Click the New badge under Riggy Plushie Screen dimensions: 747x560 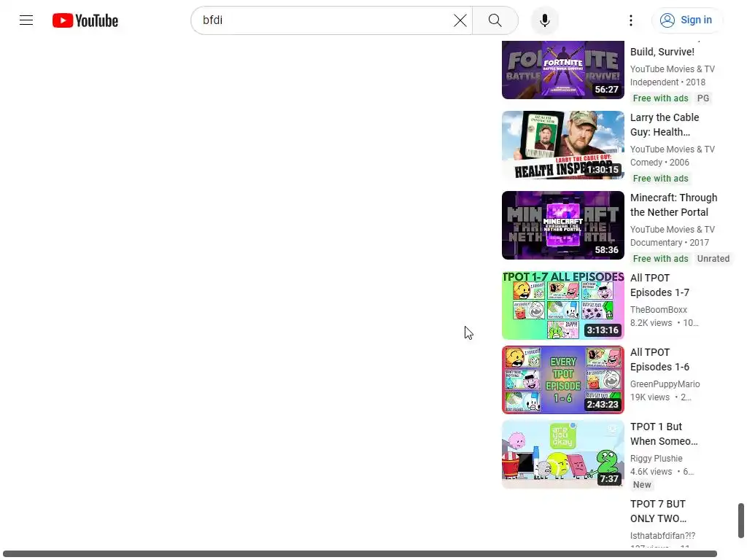[642, 485]
